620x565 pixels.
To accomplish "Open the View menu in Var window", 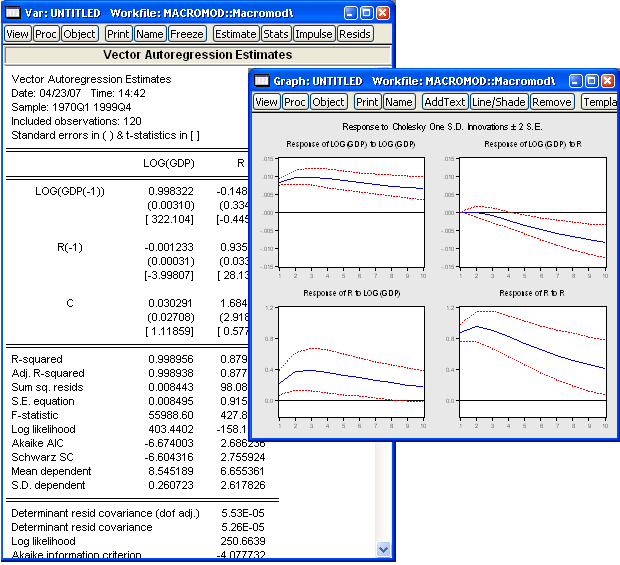I will (18, 34).
